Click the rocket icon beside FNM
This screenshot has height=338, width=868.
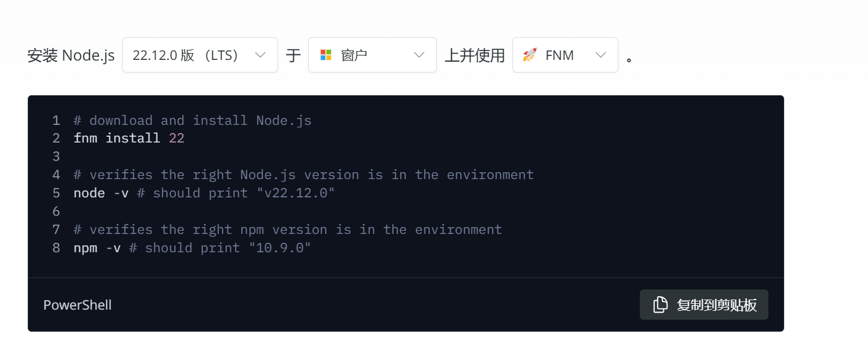point(529,55)
